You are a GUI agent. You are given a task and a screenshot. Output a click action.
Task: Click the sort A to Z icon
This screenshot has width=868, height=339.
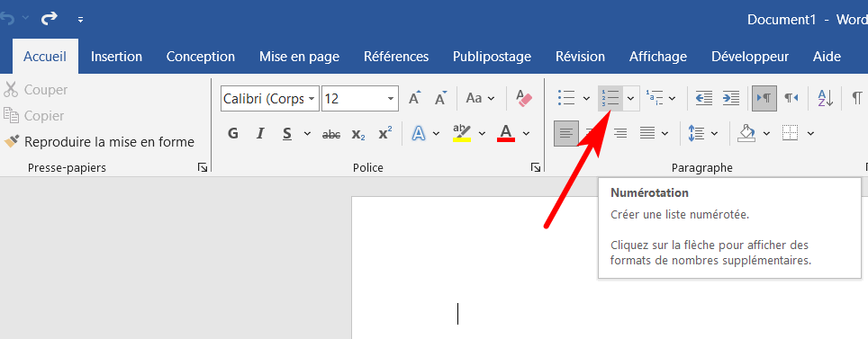click(x=826, y=98)
